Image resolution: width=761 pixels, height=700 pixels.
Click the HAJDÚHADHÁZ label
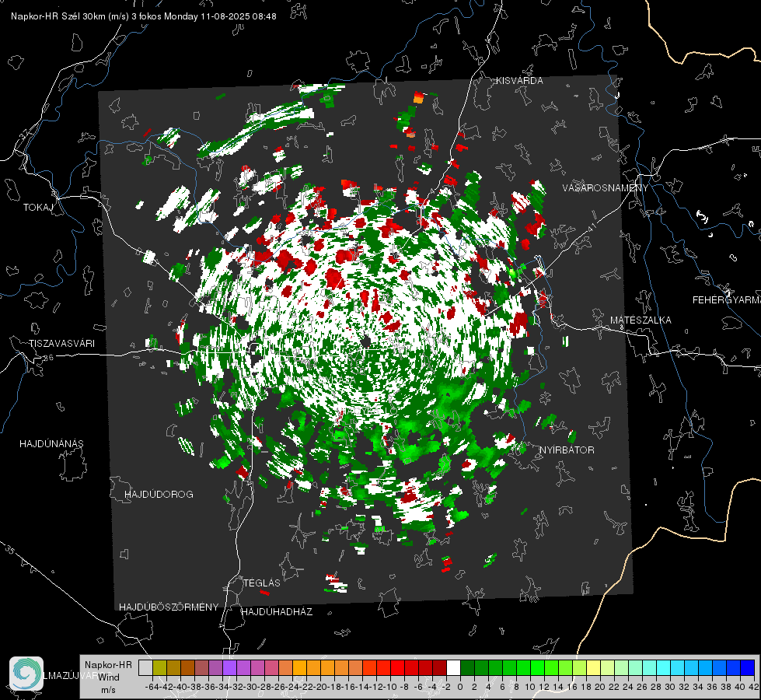click(278, 611)
